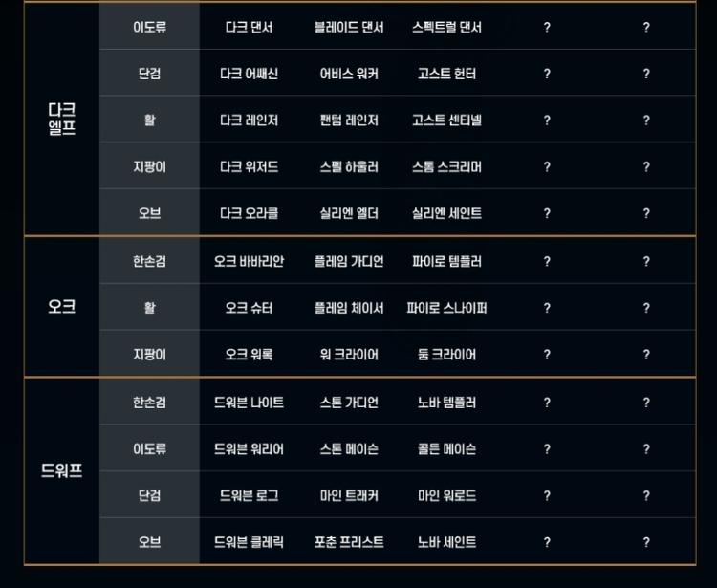Click the 드워븐 나이트 class
This screenshot has height=588, width=717.
[x=249, y=403]
